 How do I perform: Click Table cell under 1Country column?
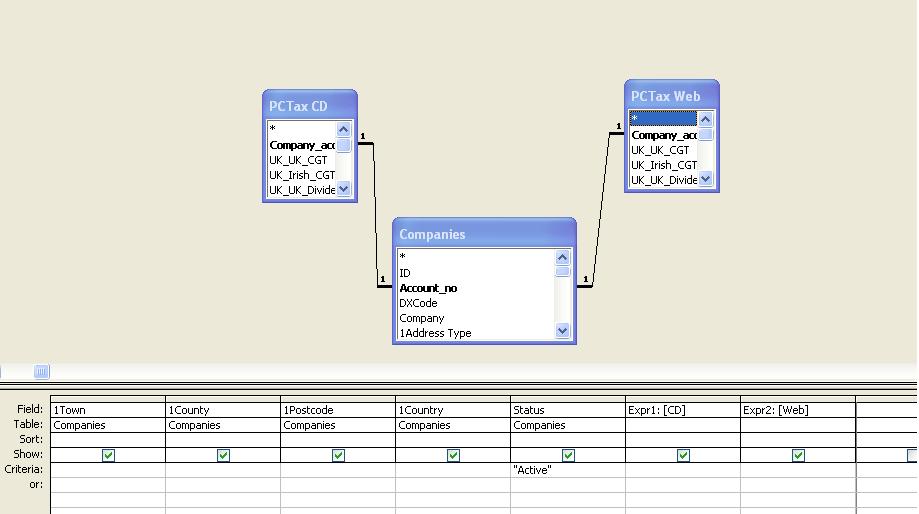pos(452,425)
